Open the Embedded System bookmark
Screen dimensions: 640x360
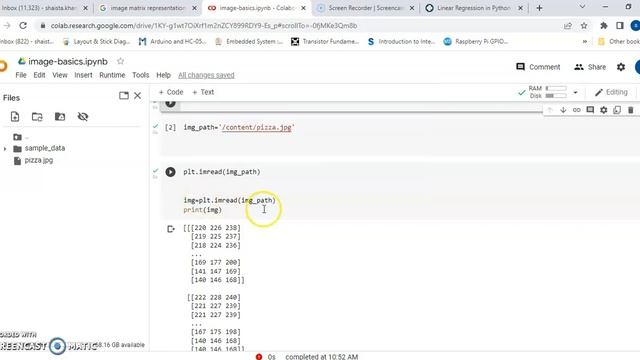[x=248, y=42]
